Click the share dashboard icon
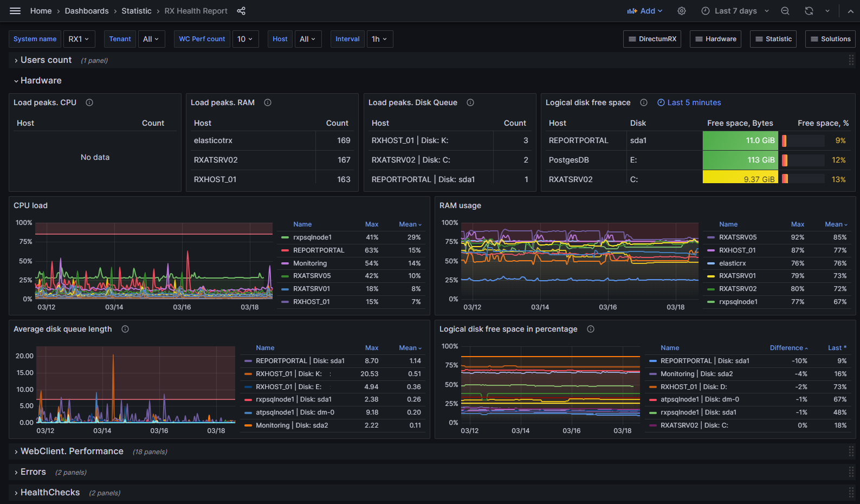The width and height of the screenshot is (860, 504). click(x=241, y=11)
